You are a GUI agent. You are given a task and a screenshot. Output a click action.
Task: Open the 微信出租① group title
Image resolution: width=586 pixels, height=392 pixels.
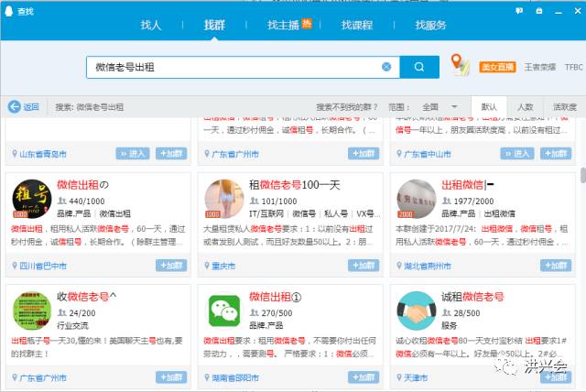275,297
